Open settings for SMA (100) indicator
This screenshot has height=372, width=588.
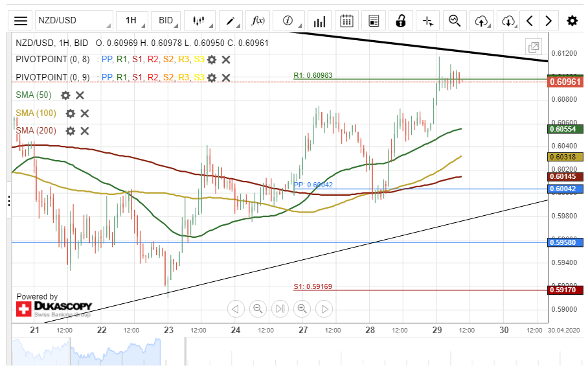point(70,113)
